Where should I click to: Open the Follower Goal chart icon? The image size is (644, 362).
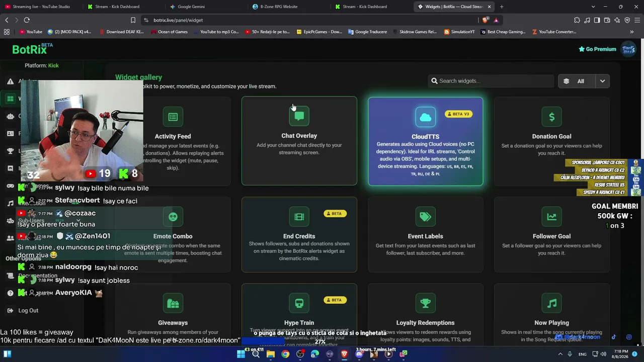[x=551, y=217]
